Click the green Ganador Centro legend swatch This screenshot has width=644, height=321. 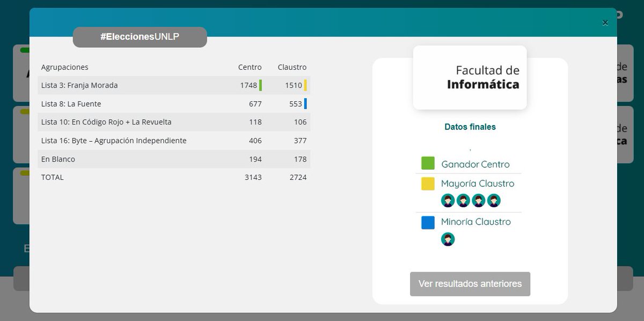coord(428,163)
